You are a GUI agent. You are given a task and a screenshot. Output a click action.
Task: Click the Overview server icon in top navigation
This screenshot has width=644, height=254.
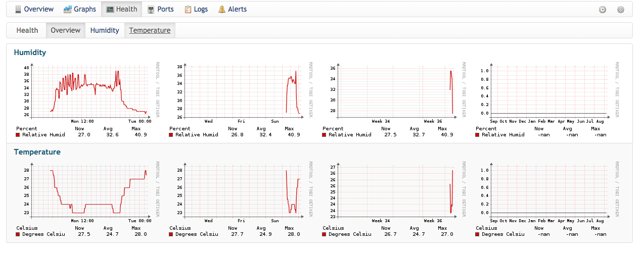coord(18,9)
